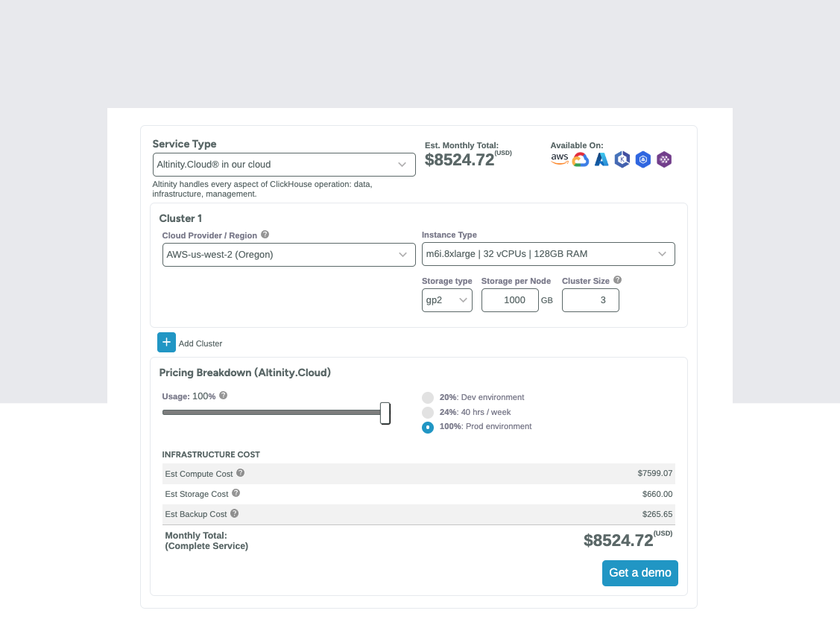The width and height of the screenshot is (840, 628).
Task: Click the Est Compute Cost help icon
Action: 240,473
